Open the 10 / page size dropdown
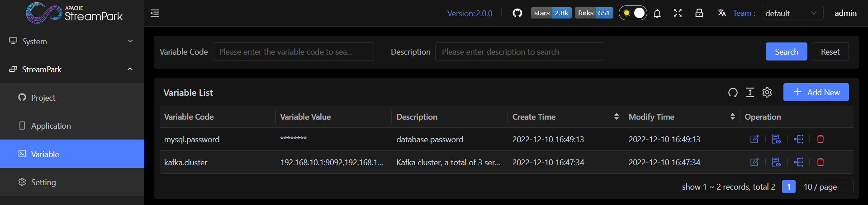The image size is (868, 205). [x=825, y=186]
